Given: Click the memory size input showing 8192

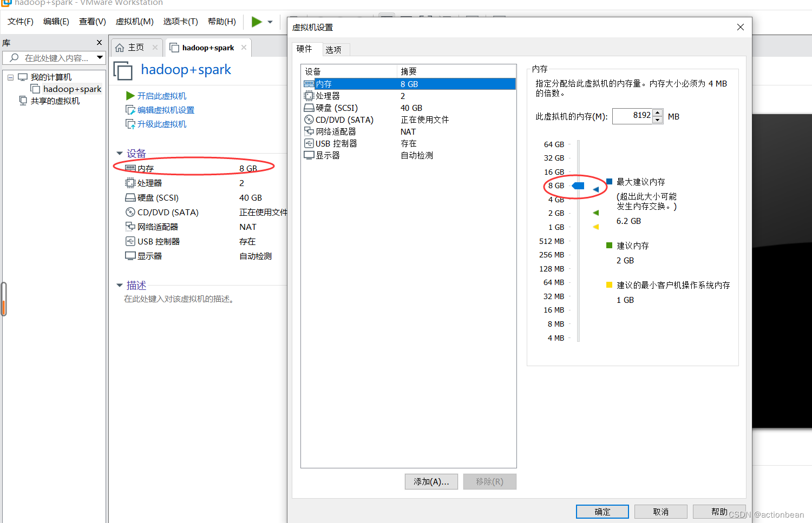Looking at the screenshot, I should (x=632, y=116).
